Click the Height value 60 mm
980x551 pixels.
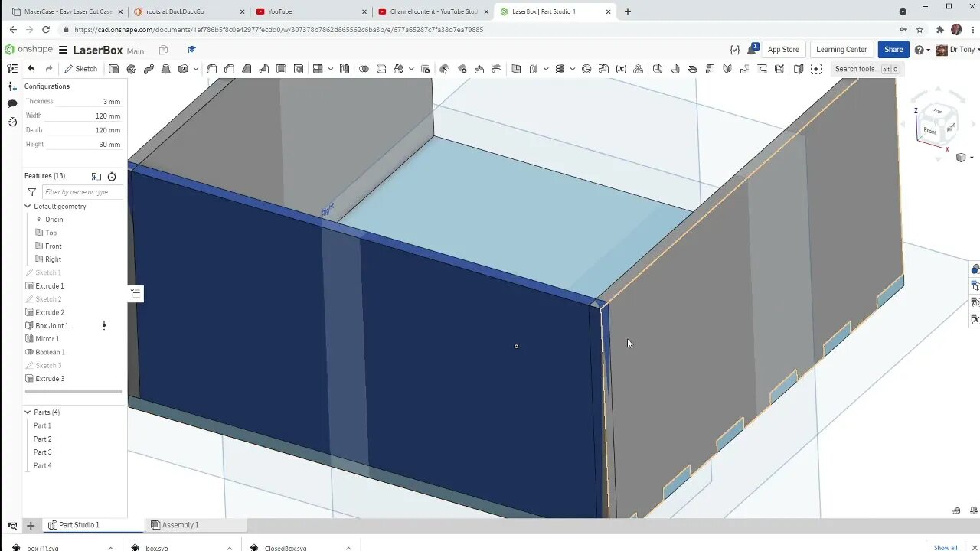point(109,145)
